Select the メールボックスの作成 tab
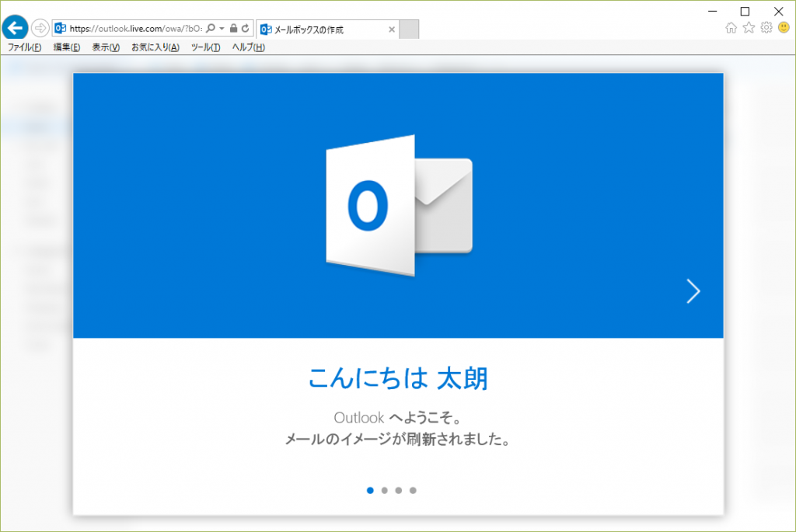 (327, 30)
